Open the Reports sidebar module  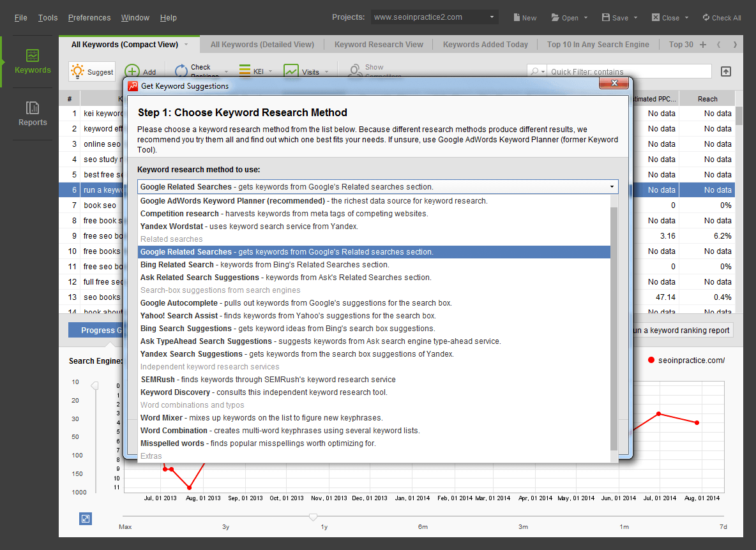tap(33, 114)
